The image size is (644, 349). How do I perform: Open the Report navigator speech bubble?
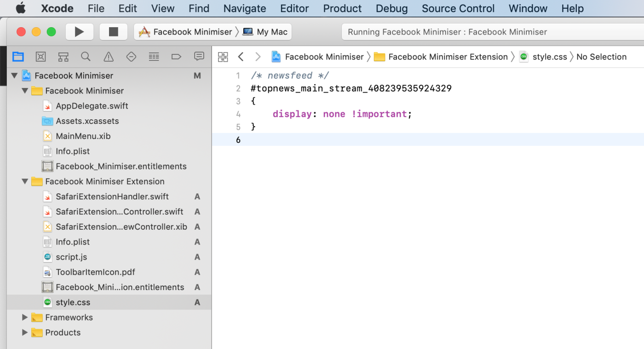pyautogui.click(x=199, y=56)
